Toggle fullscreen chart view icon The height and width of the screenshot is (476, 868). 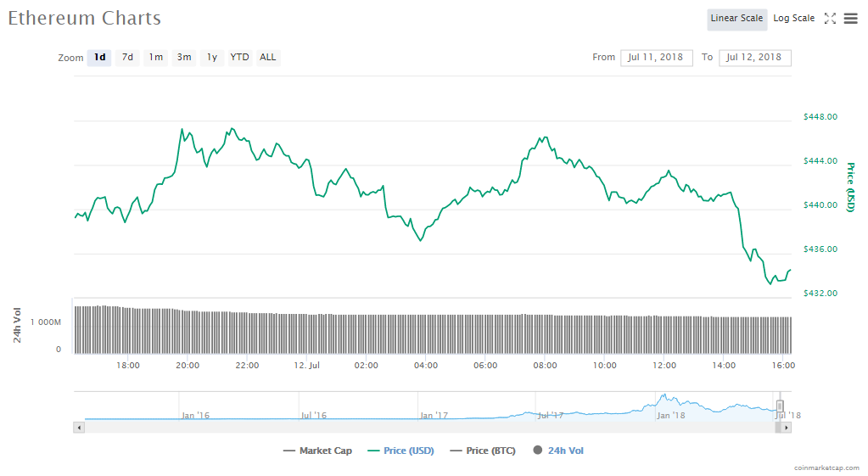click(830, 19)
